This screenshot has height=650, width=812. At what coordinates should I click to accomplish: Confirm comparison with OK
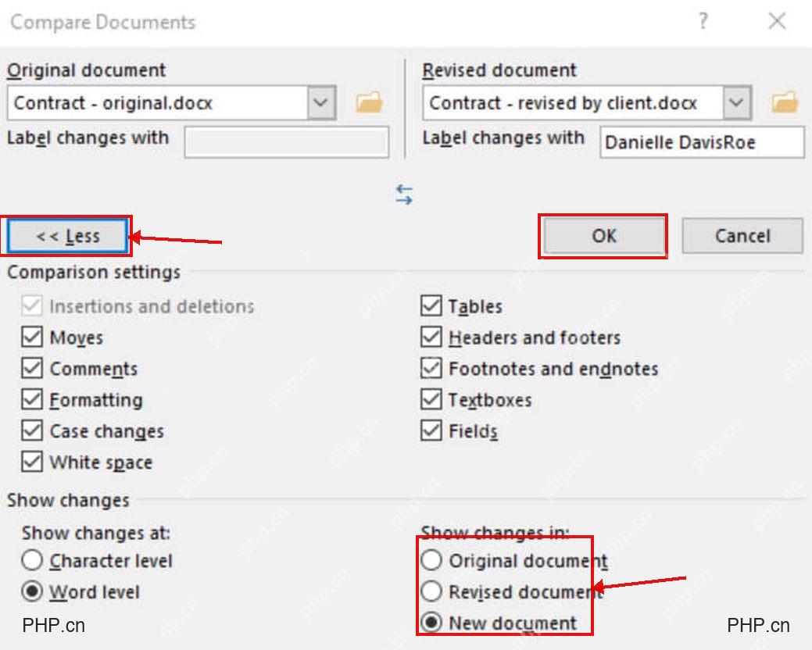tap(604, 236)
